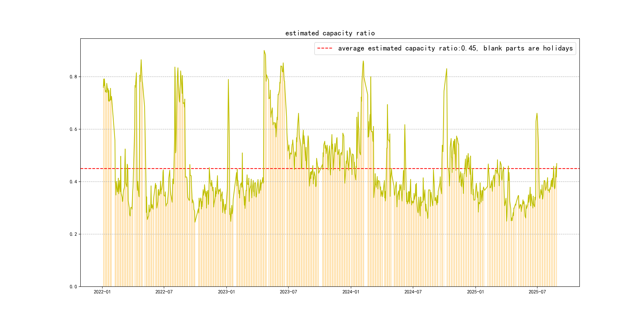Click the 0.4 y-axis tick label

[x=73, y=182]
